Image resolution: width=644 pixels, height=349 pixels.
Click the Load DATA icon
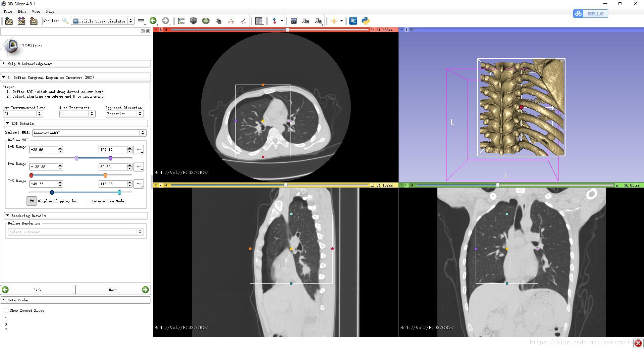pyautogui.click(x=9, y=21)
